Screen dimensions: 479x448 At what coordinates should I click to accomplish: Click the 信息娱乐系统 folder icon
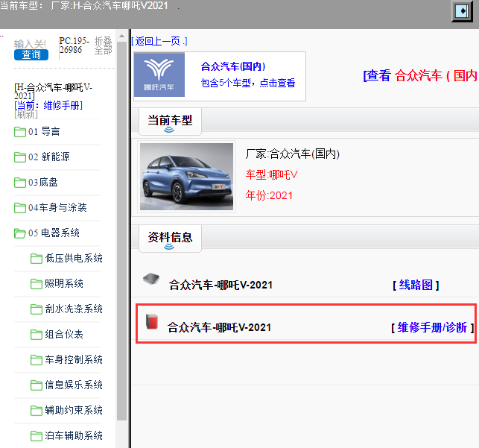(x=37, y=385)
